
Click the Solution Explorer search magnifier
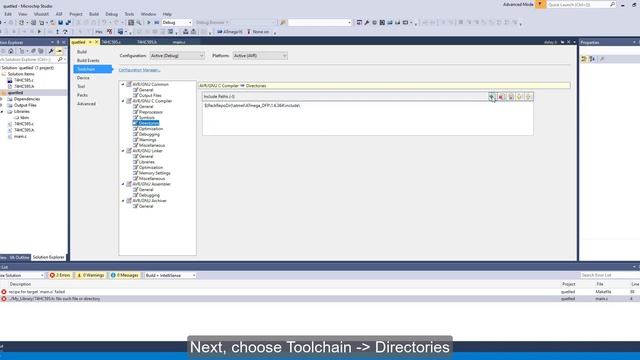point(60,60)
